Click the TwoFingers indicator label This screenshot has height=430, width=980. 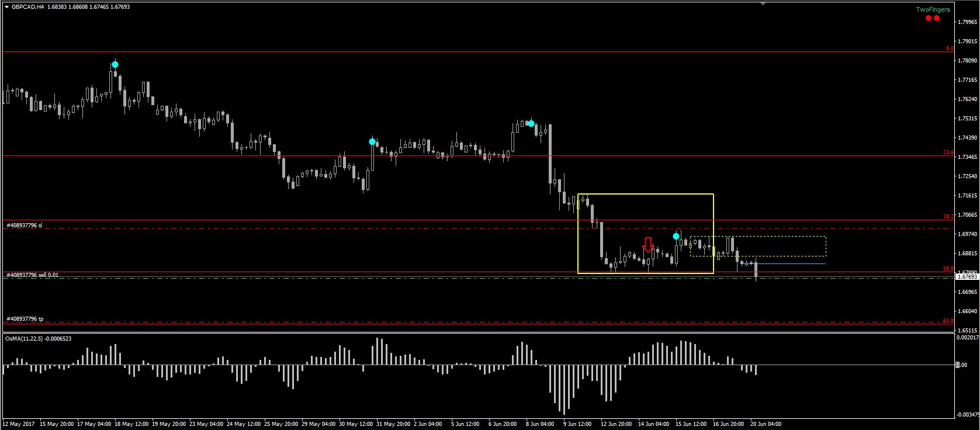click(933, 9)
